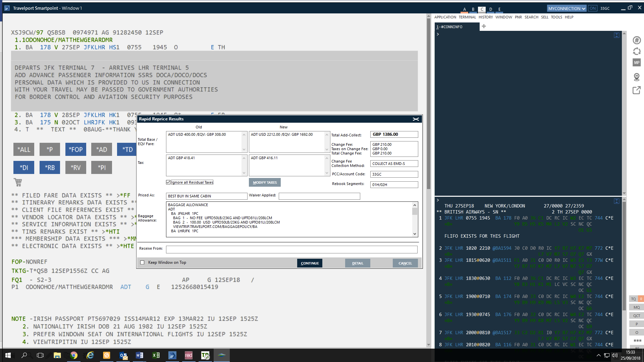Click into the Receive From field
This screenshot has width=644, height=362.
click(291, 249)
